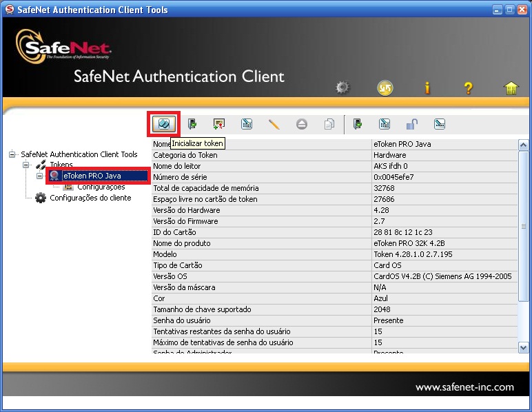
Task: Click the gear icon beside Configurações do cliente
Action: pos(41,198)
